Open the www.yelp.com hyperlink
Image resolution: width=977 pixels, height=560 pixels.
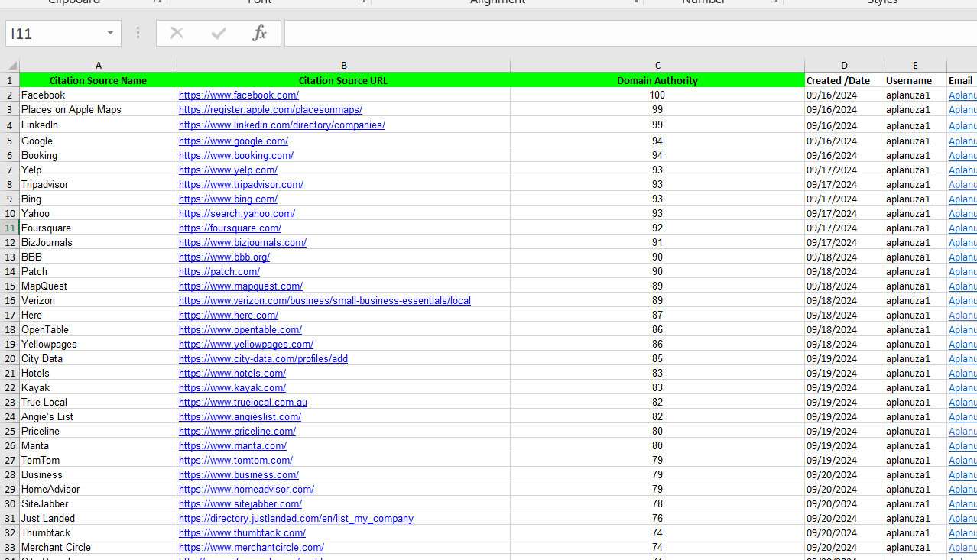coord(228,170)
